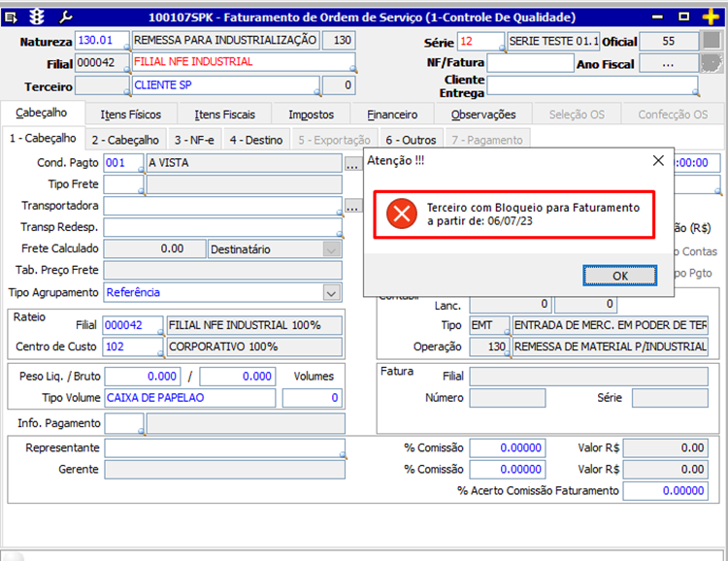Click the Transp Redesp. input field

click(x=223, y=227)
